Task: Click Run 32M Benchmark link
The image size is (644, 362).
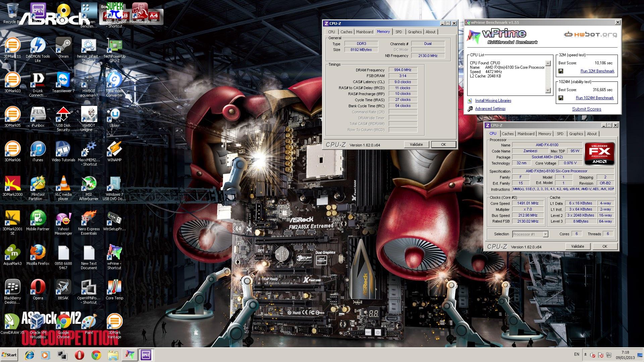Action: pyautogui.click(x=597, y=71)
